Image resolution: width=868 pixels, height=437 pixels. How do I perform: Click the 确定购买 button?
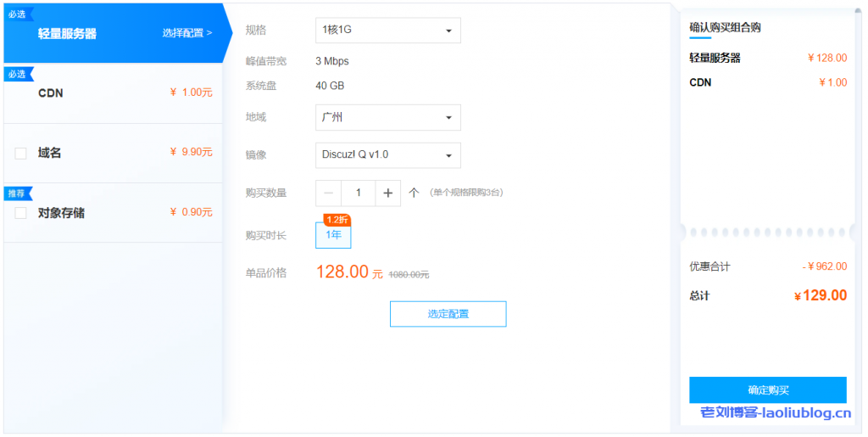click(768, 390)
